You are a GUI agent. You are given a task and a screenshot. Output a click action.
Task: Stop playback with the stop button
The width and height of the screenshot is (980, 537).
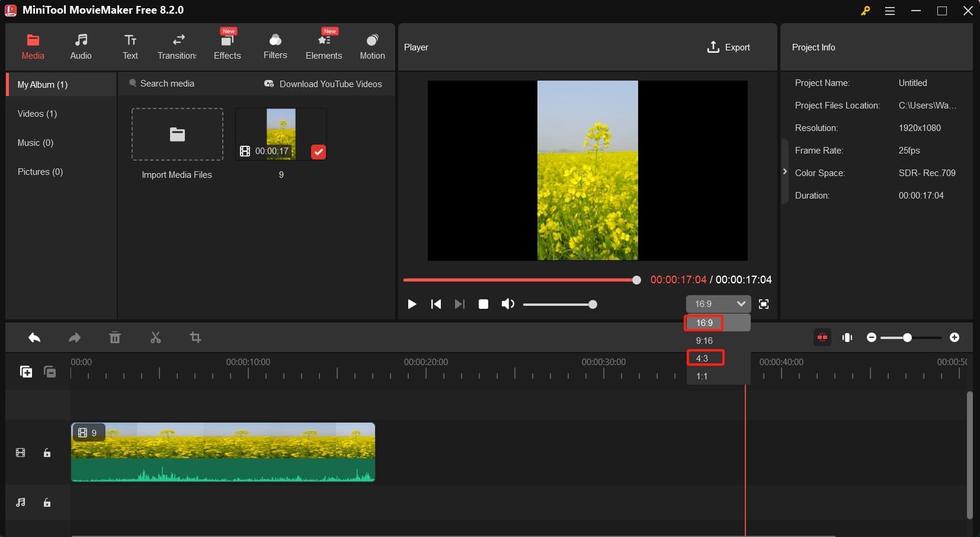point(483,304)
